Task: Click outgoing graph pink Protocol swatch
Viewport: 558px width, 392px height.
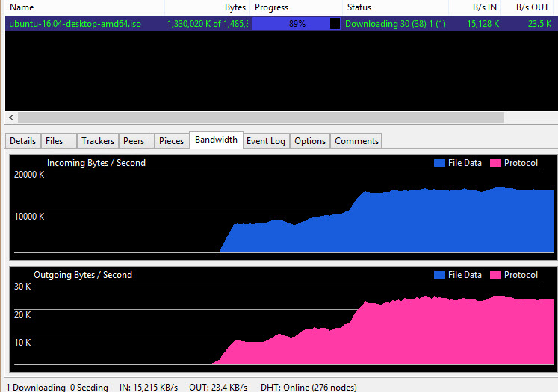Action: [x=495, y=275]
